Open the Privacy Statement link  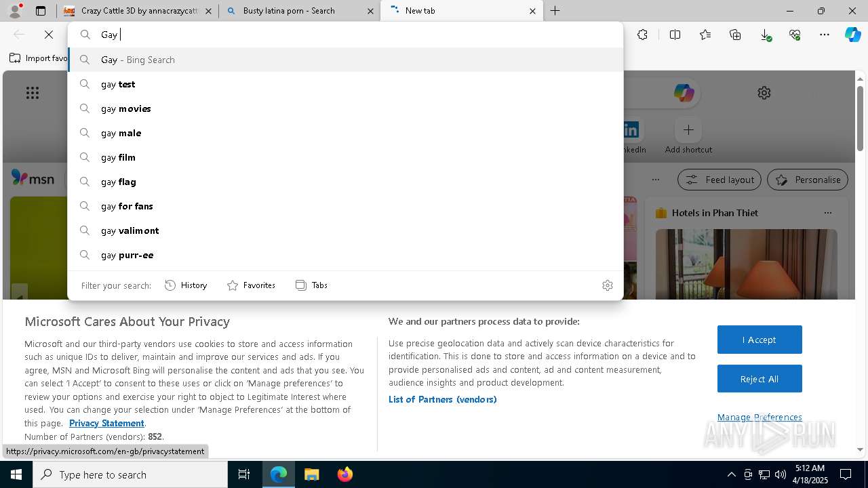106,423
